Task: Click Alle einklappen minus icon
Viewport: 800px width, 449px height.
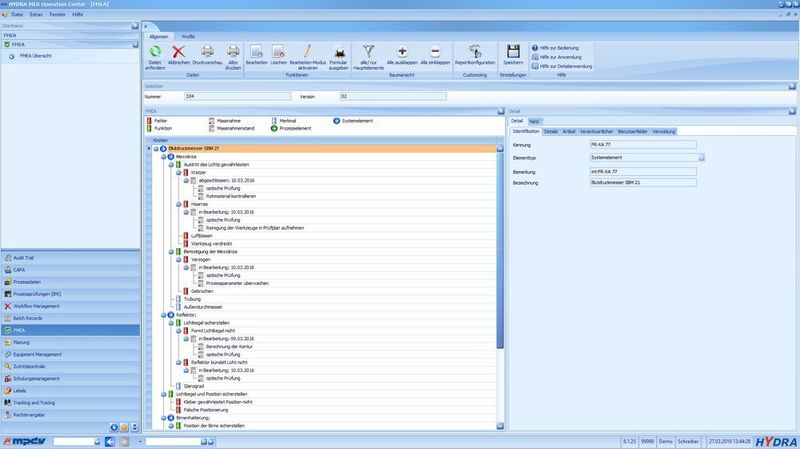Action: pos(435,52)
